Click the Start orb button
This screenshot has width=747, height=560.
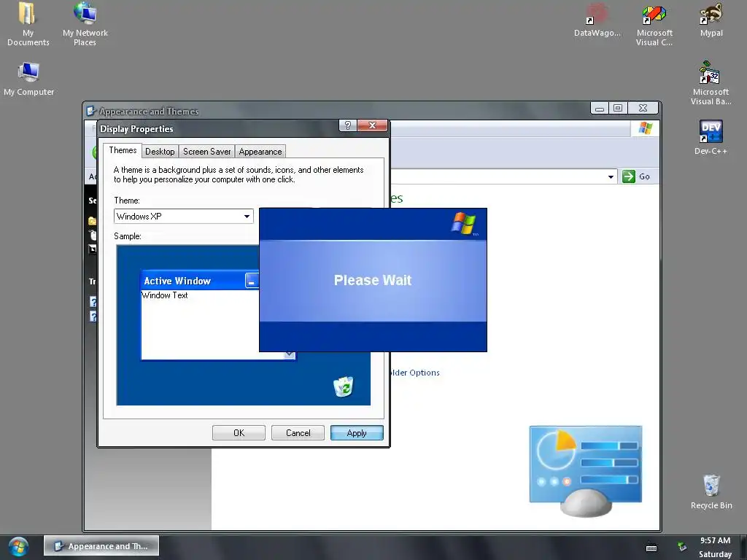point(18,547)
